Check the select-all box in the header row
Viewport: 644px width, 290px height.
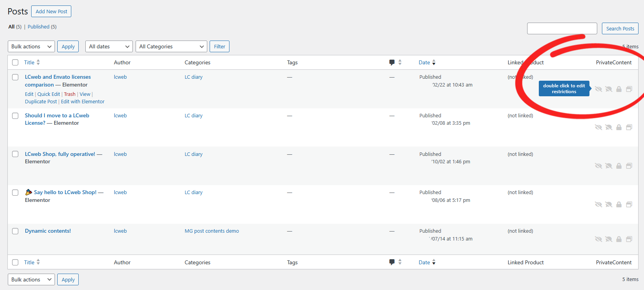[x=15, y=62]
